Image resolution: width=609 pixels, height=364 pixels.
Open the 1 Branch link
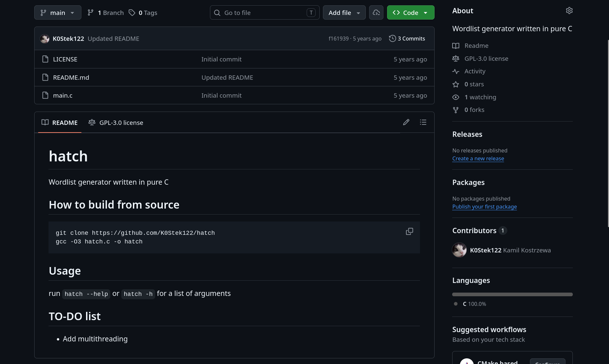click(x=106, y=13)
